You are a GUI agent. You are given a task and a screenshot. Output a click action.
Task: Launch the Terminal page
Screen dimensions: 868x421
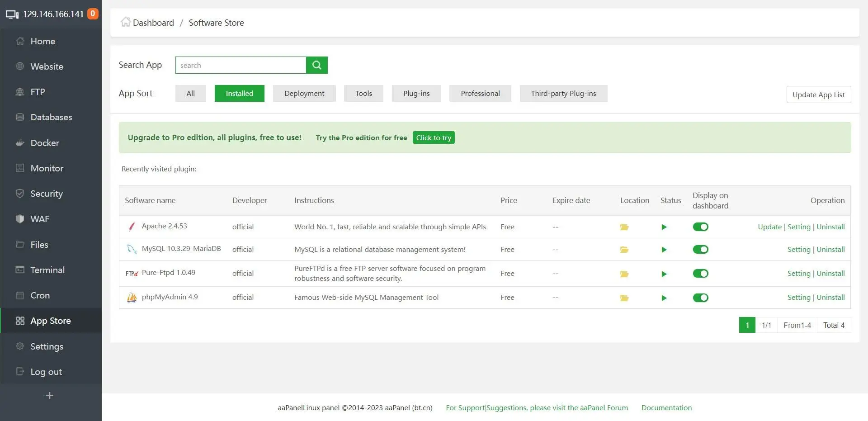(x=51, y=270)
